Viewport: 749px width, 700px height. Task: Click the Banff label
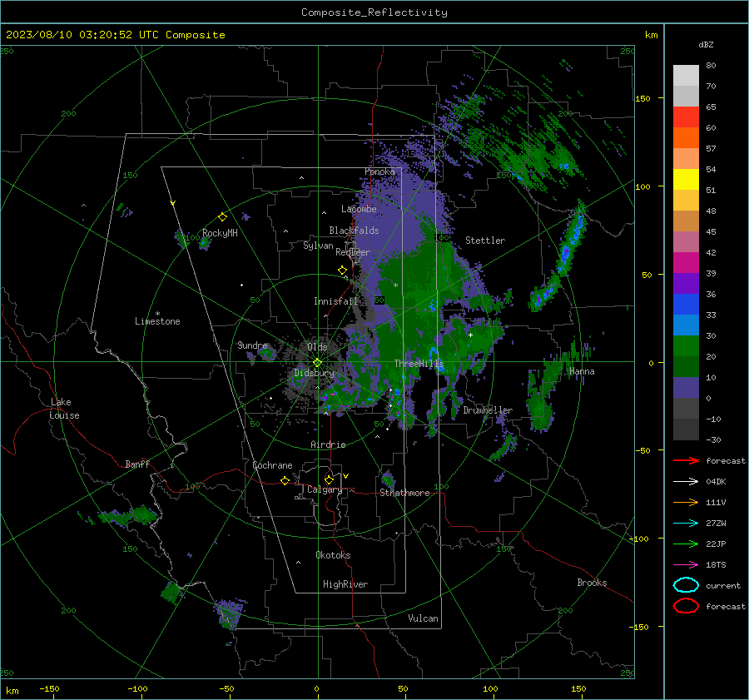click(x=137, y=464)
